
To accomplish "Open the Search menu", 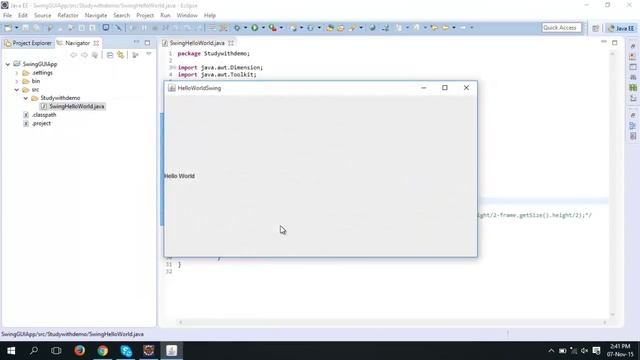I will 121,16.
